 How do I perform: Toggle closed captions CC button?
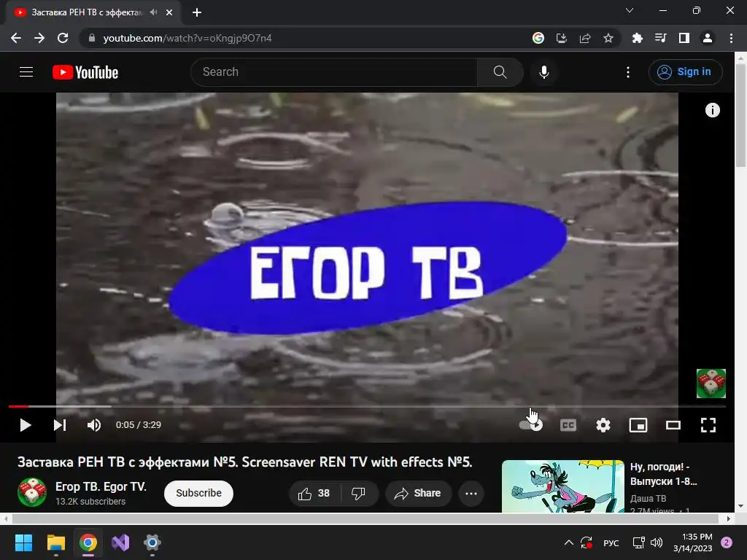568,425
